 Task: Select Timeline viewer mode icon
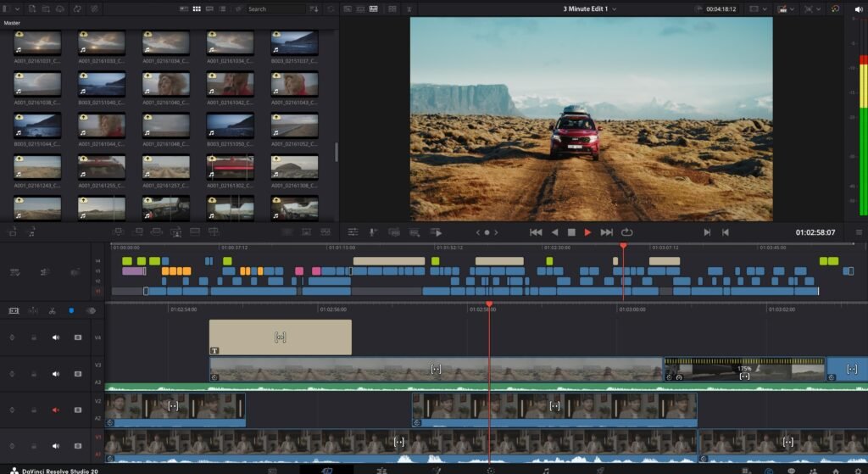(374, 8)
